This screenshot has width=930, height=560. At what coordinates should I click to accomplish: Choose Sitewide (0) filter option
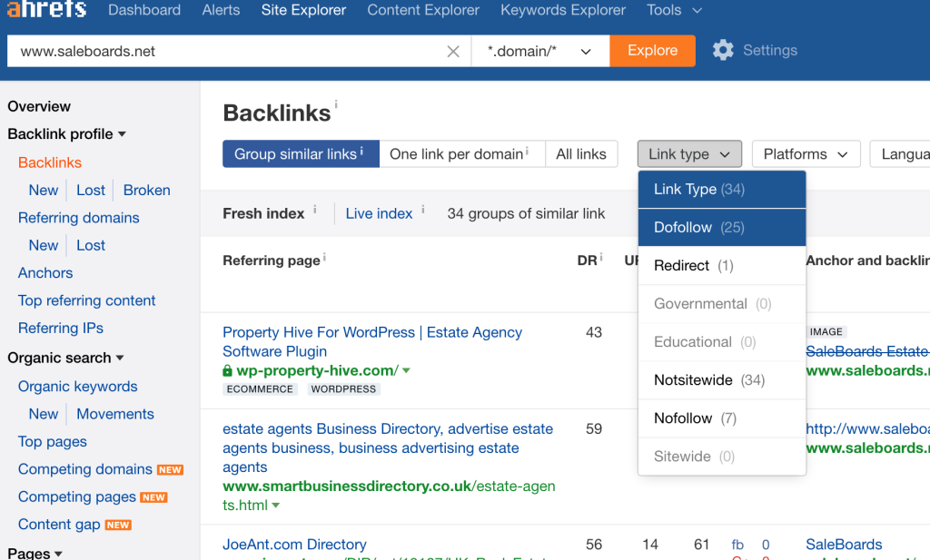click(x=722, y=457)
